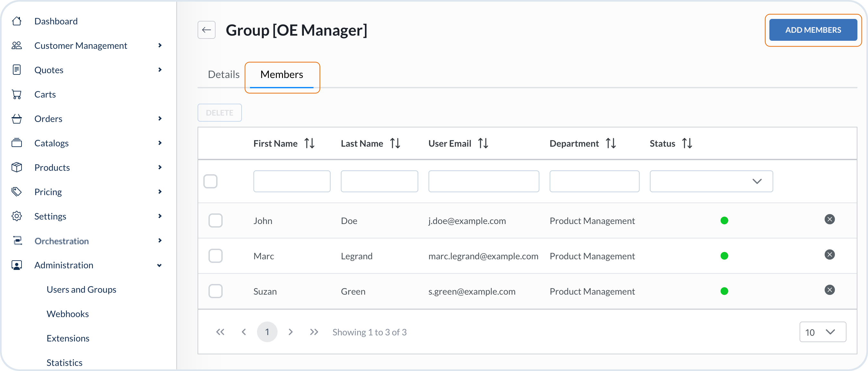Tick the select-all checkbox in filter row
Viewport: 868px width, 371px height.
[x=210, y=181]
